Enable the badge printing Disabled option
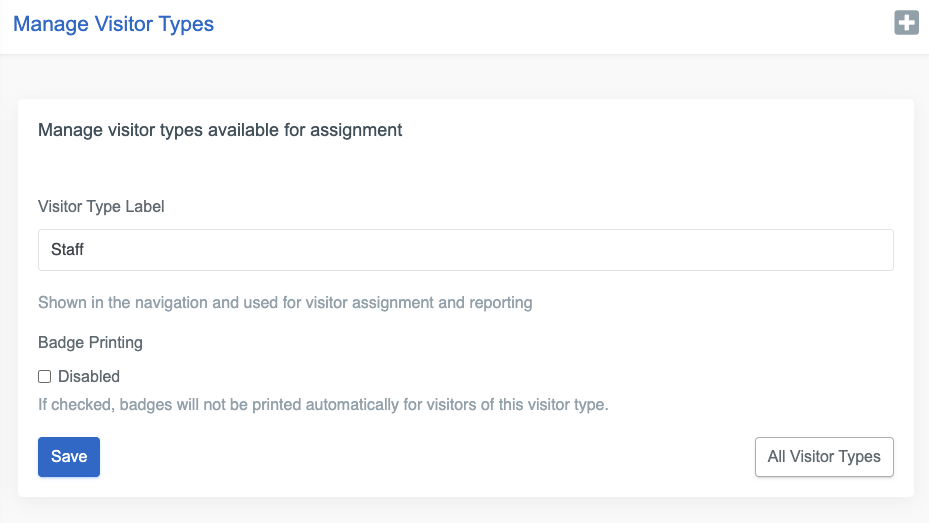 coord(44,377)
